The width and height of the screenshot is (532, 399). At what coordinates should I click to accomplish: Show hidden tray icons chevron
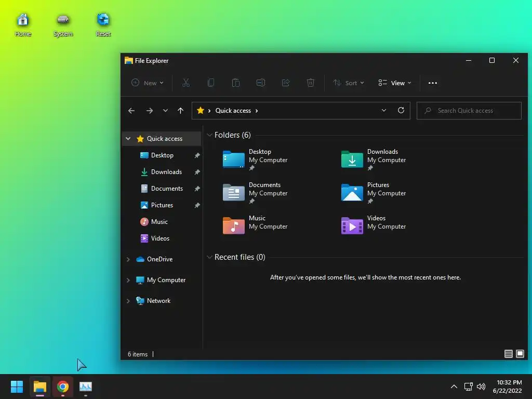coord(454,387)
